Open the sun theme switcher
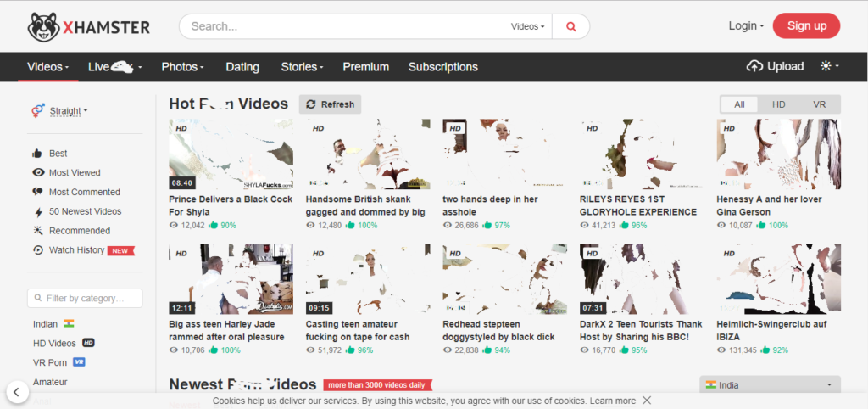868x409 pixels. [829, 66]
